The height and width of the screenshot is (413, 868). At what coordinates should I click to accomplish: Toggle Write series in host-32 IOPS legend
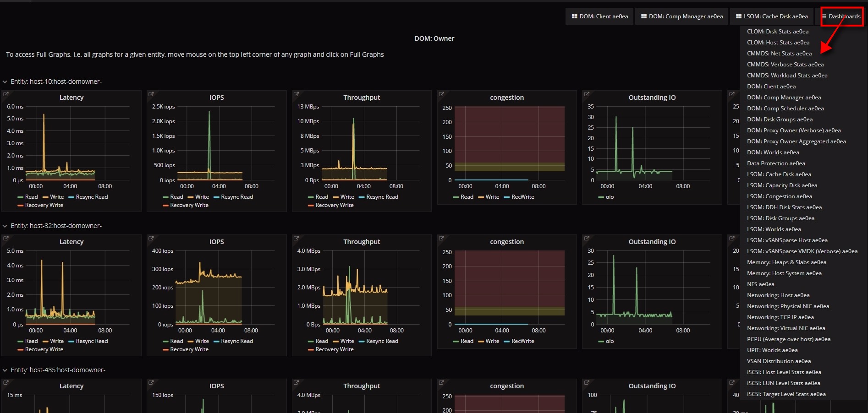(202, 341)
